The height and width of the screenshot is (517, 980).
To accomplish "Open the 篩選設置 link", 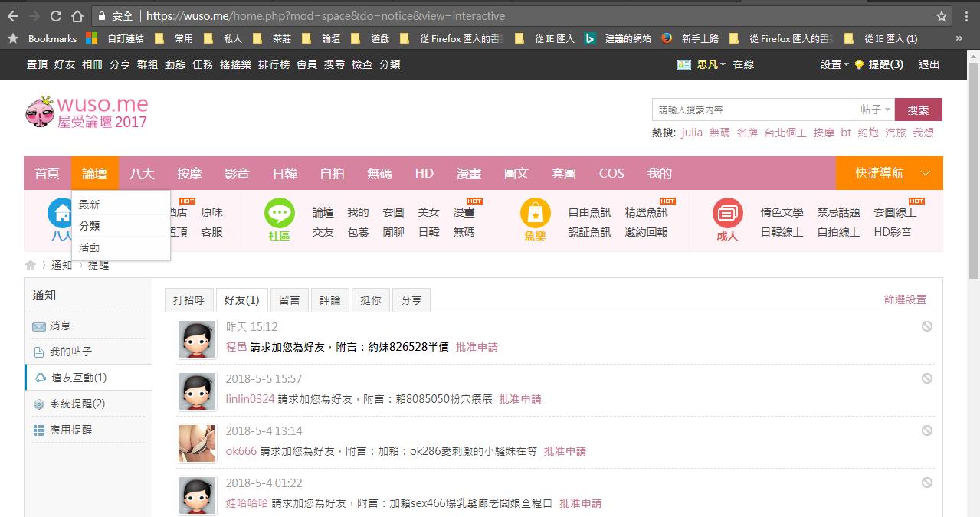I will pyautogui.click(x=905, y=300).
